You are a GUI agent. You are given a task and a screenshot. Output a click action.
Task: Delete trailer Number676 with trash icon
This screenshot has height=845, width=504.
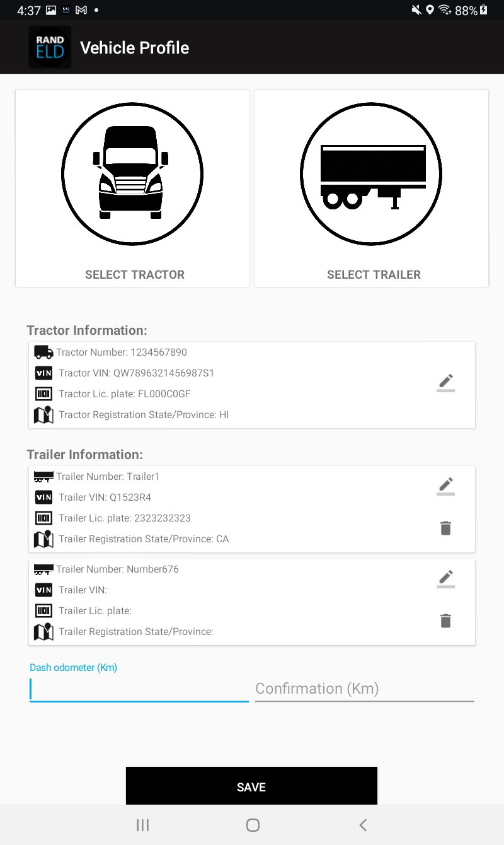click(445, 621)
